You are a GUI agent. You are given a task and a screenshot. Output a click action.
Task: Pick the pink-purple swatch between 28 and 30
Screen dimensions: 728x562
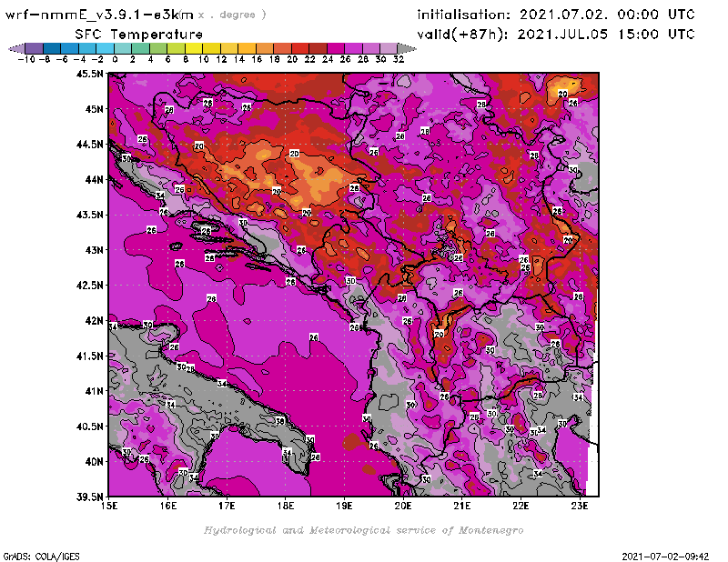click(x=371, y=48)
